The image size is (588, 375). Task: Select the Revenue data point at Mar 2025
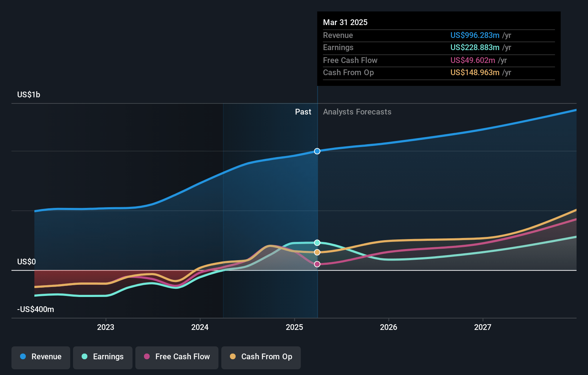pyautogui.click(x=317, y=151)
